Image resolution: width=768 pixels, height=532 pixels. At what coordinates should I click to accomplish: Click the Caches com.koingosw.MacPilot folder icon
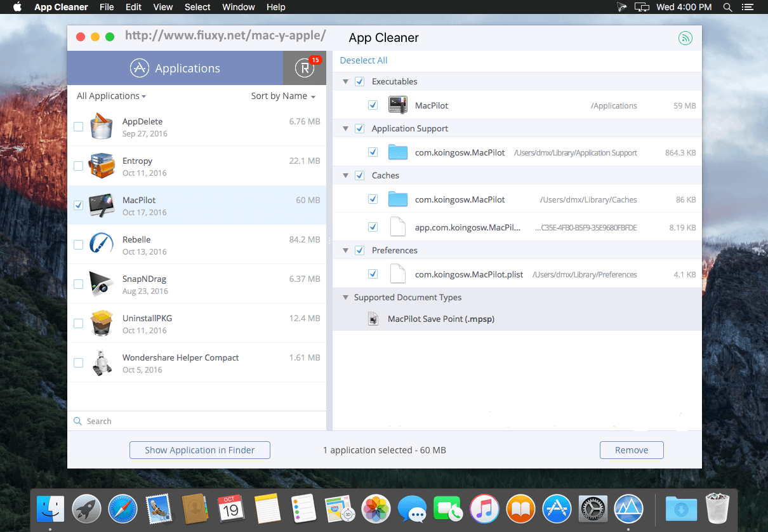[398, 199]
